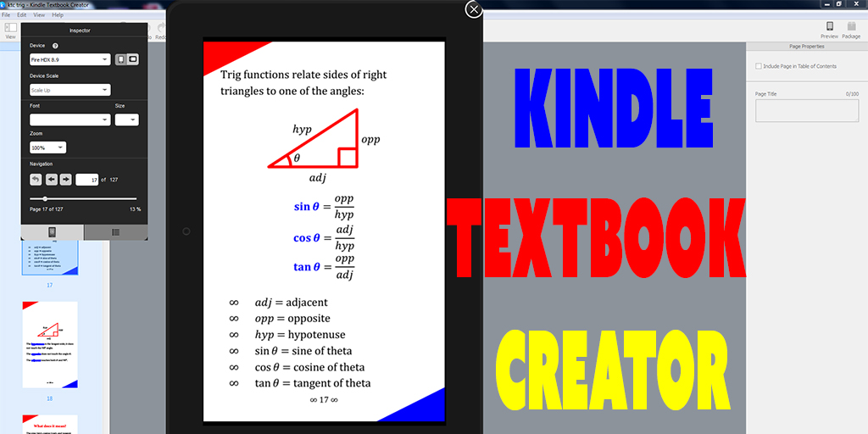The height and width of the screenshot is (434, 868).
Task: Open the Help menu
Action: point(58,15)
